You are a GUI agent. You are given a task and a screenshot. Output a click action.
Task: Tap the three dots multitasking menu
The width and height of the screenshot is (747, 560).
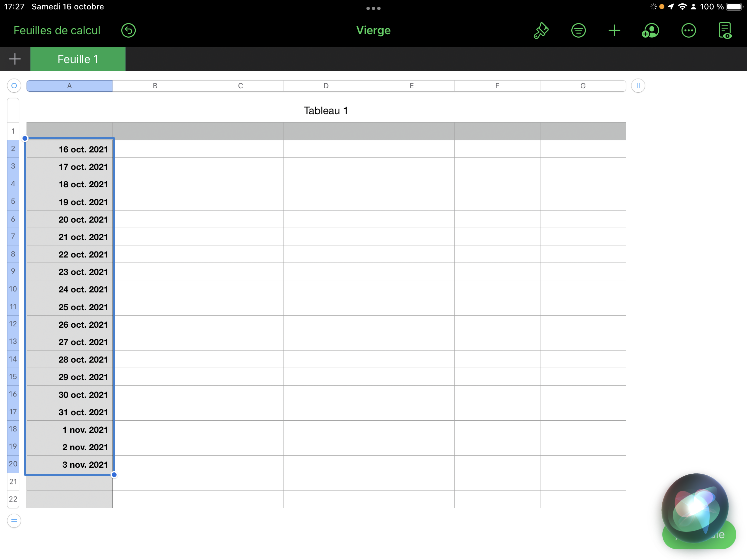pyautogui.click(x=373, y=8)
